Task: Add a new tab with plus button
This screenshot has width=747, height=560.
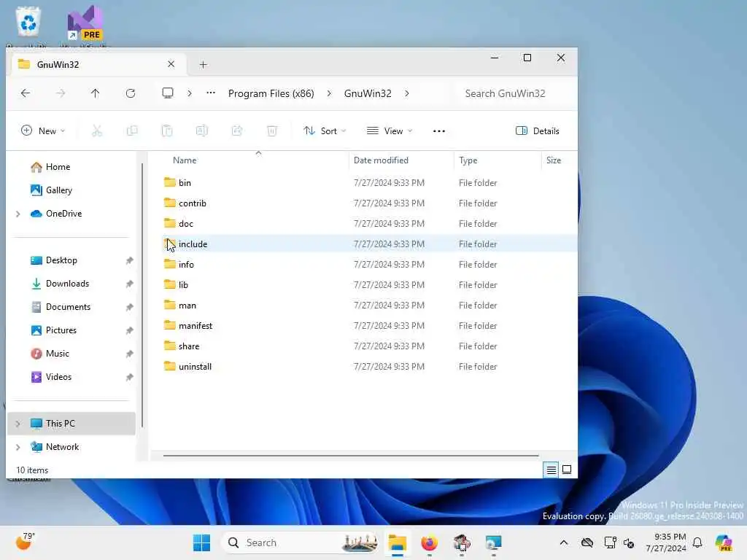Action: [x=203, y=64]
